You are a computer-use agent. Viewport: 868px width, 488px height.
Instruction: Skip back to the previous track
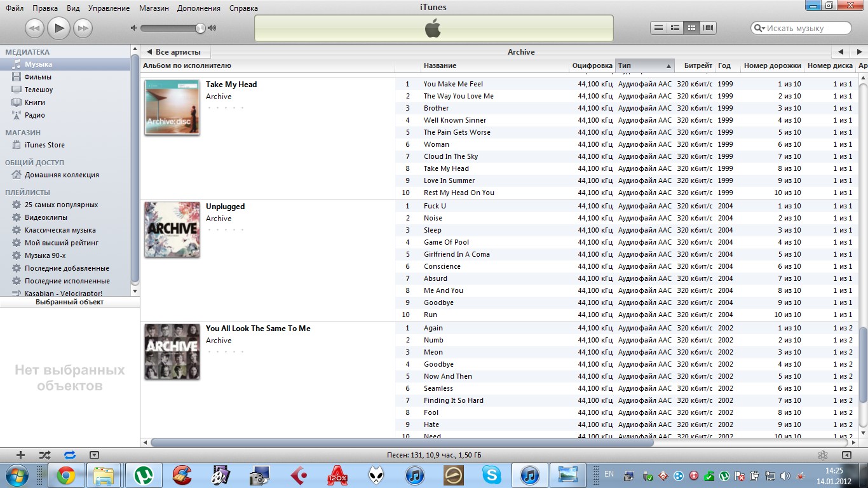34,28
